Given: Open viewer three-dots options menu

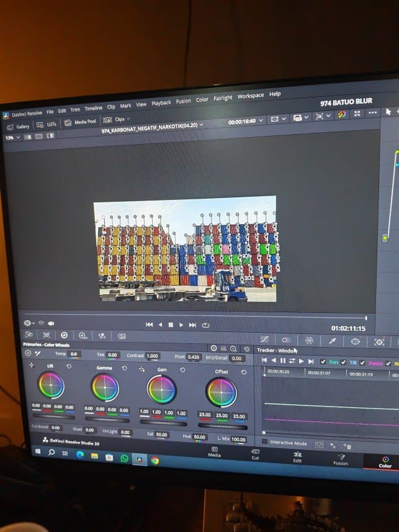Looking at the screenshot, I should click(372, 112).
